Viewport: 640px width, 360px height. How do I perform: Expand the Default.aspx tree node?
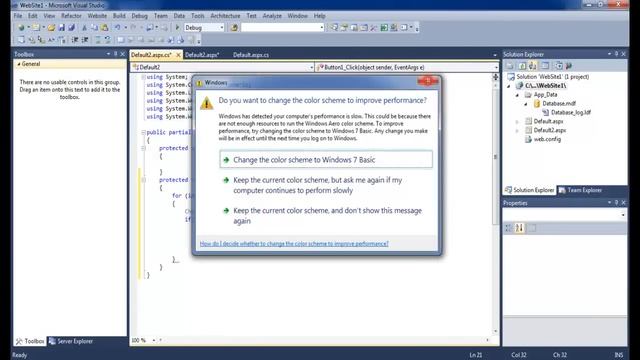pyautogui.click(x=517, y=122)
